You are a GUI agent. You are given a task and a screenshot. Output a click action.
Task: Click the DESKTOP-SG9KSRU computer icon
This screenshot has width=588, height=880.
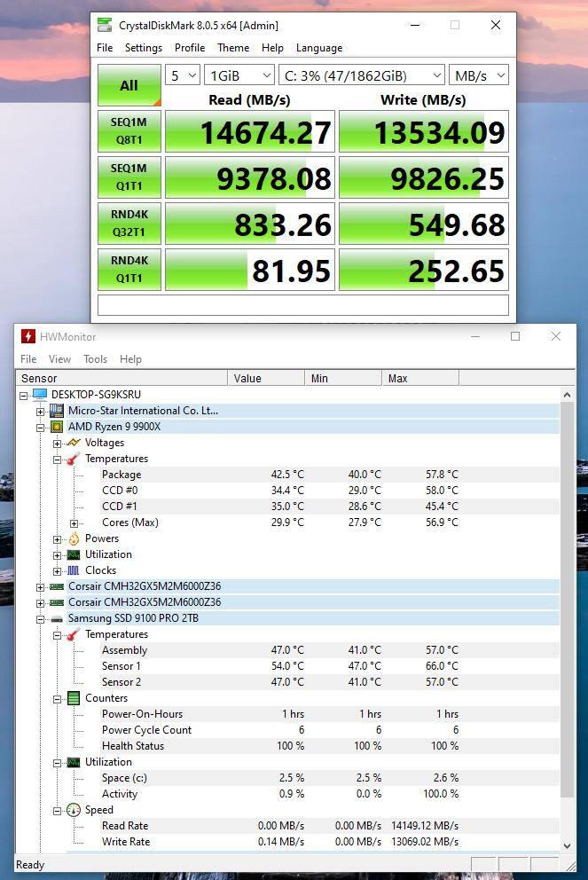tap(40, 395)
